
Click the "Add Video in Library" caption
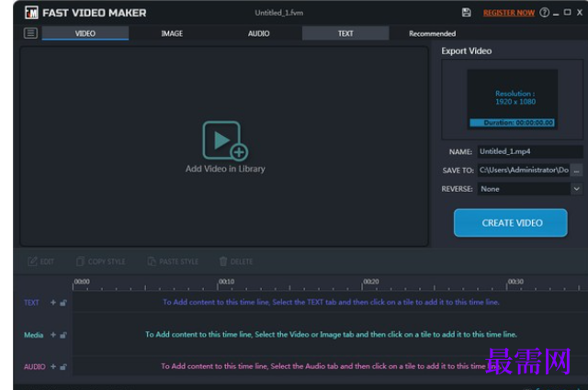click(x=225, y=169)
